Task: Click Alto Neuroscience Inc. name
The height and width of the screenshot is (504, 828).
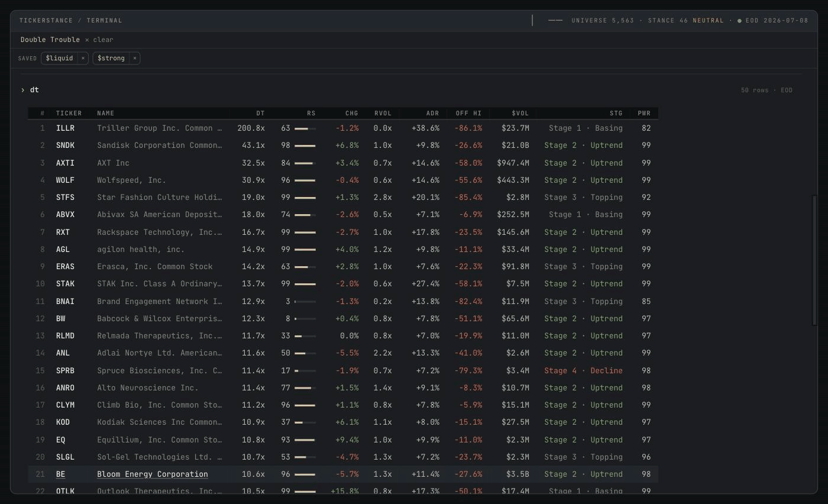Action: pos(147,387)
